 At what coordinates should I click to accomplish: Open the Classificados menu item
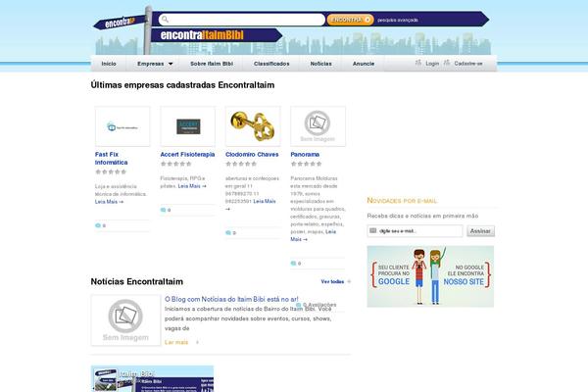pos(271,64)
